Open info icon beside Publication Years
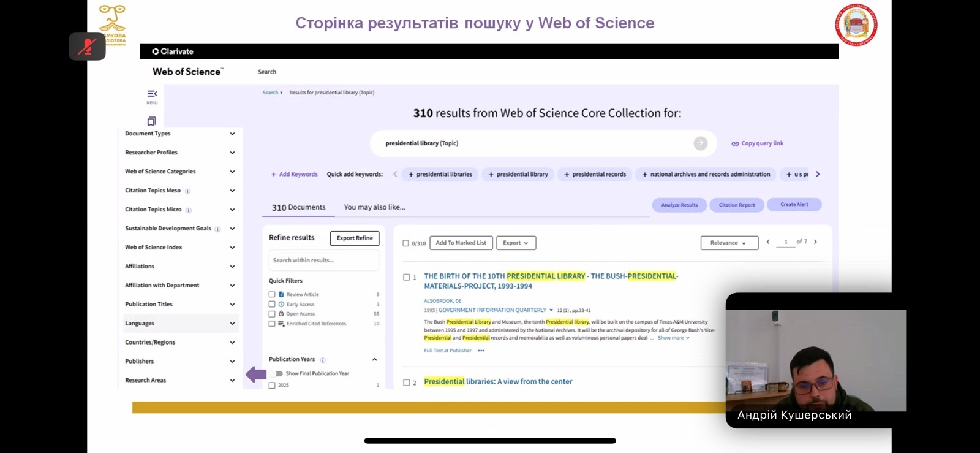Screen dimensions: 980x453 click(x=323, y=360)
